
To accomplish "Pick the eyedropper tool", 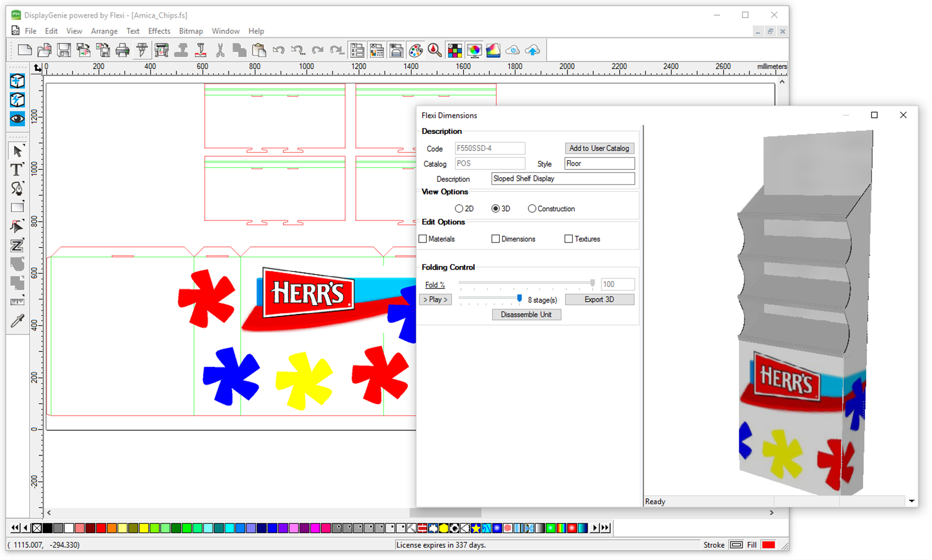I will coord(17,320).
